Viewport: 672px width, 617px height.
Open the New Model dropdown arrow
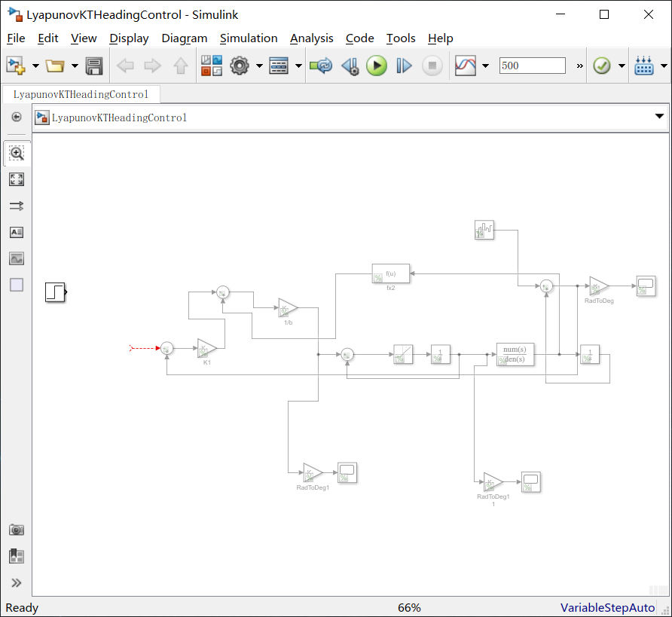[35, 66]
